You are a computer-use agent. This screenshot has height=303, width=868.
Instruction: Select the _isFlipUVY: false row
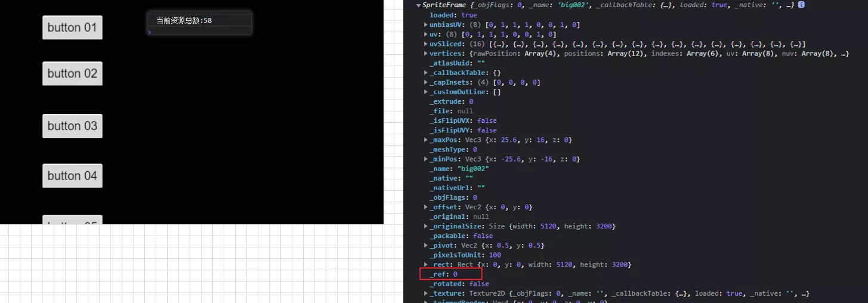463,130
